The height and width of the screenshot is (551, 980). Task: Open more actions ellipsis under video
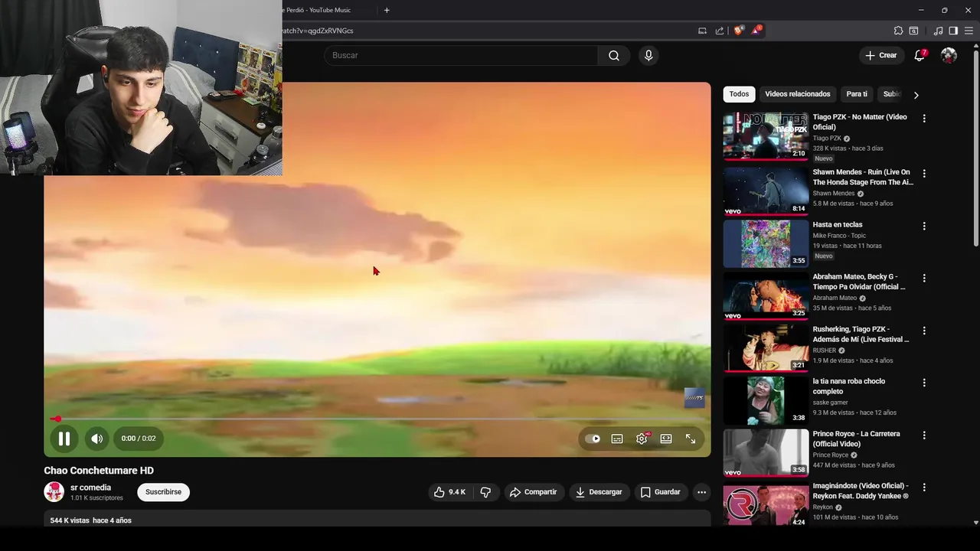click(701, 492)
